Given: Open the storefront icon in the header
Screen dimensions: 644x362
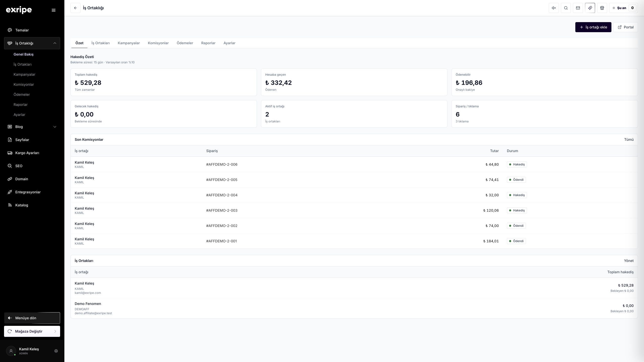Looking at the screenshot, I should click(x=602, y=8).
